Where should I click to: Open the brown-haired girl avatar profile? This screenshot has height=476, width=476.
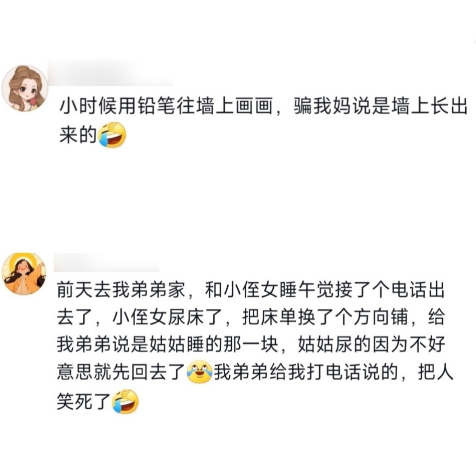(x=25, y=89)
